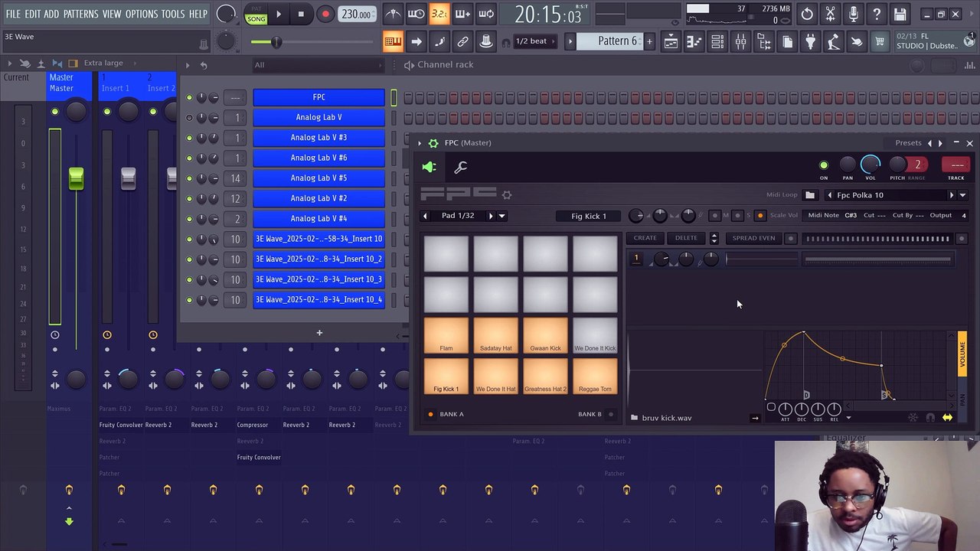This screenshot has height=551, width=980.
Task: Open help with question mark icon
Action: pos(877,14)
